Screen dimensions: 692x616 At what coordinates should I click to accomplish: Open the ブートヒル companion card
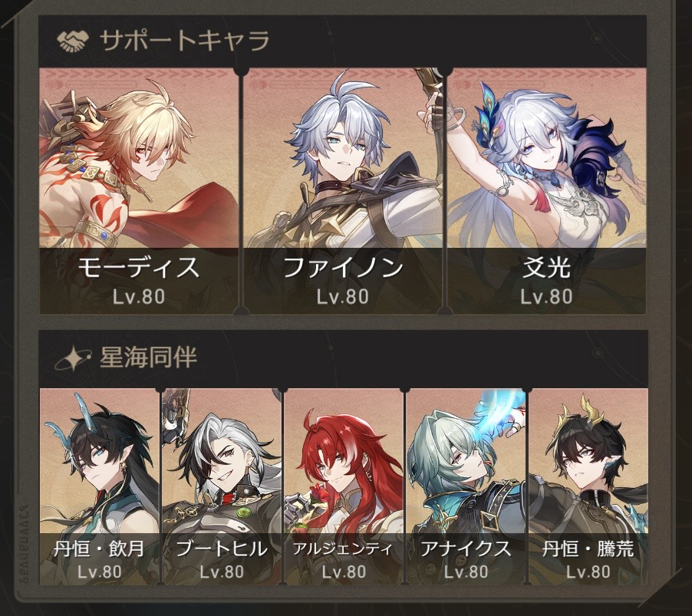[x=222, y=486]
